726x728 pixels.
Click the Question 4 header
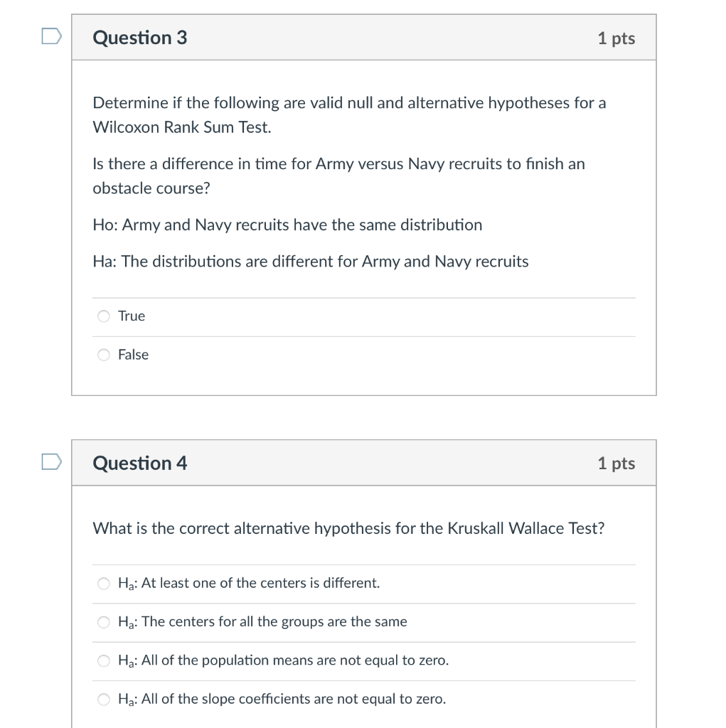coord(139,462)
